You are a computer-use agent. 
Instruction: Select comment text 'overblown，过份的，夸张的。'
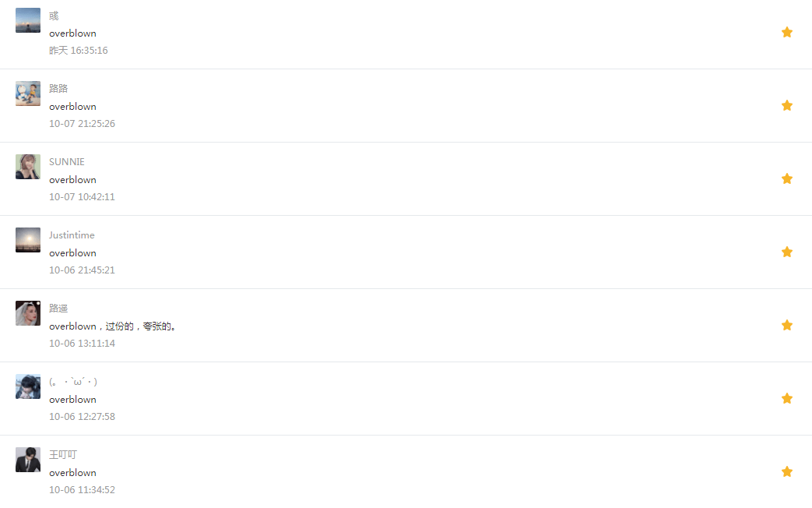click(113, 326)
